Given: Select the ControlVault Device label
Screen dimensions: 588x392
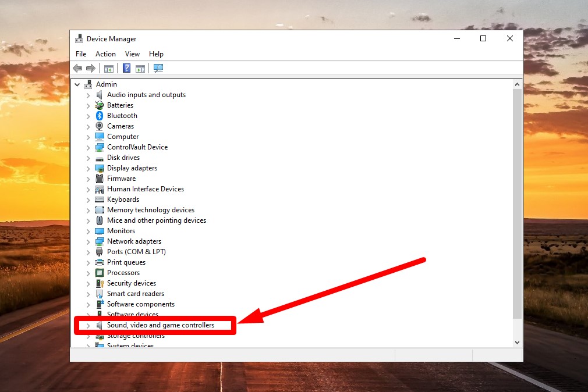Looking at the screenshot, I should [x=137, y=147].
